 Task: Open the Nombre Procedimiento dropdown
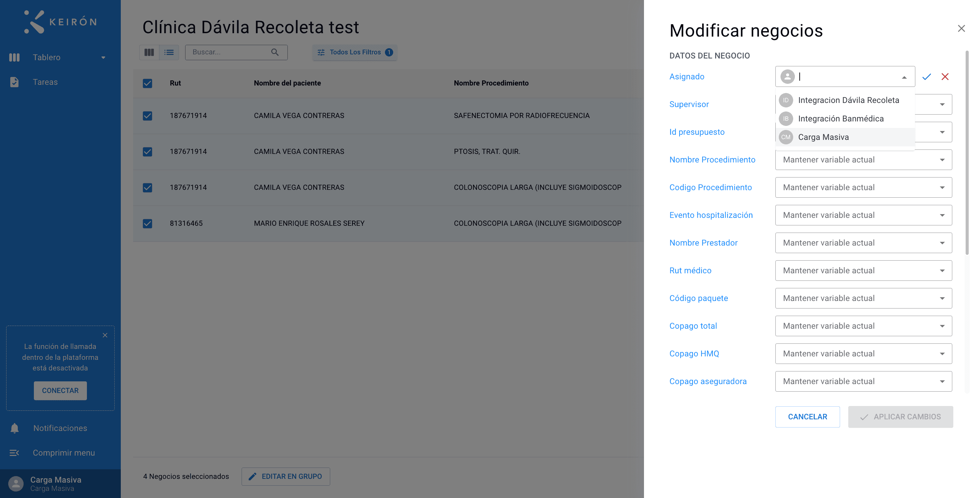pyautogui.click(x=864, y=160)
